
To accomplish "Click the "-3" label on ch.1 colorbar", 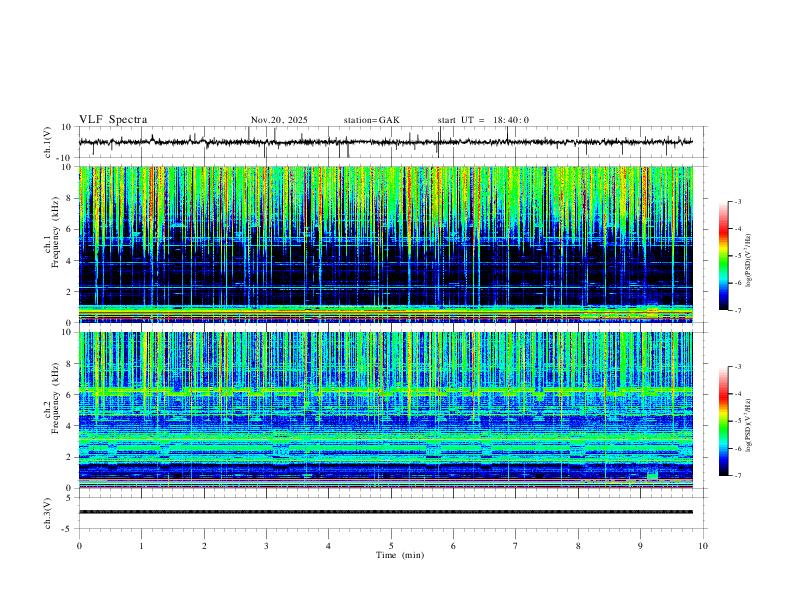I will [x=737, y=202].
